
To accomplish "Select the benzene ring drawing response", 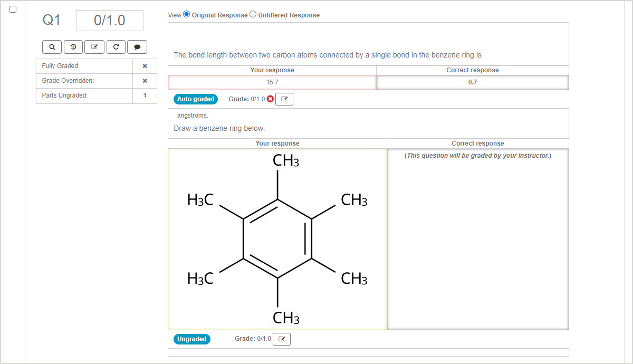I will [277, 238].
